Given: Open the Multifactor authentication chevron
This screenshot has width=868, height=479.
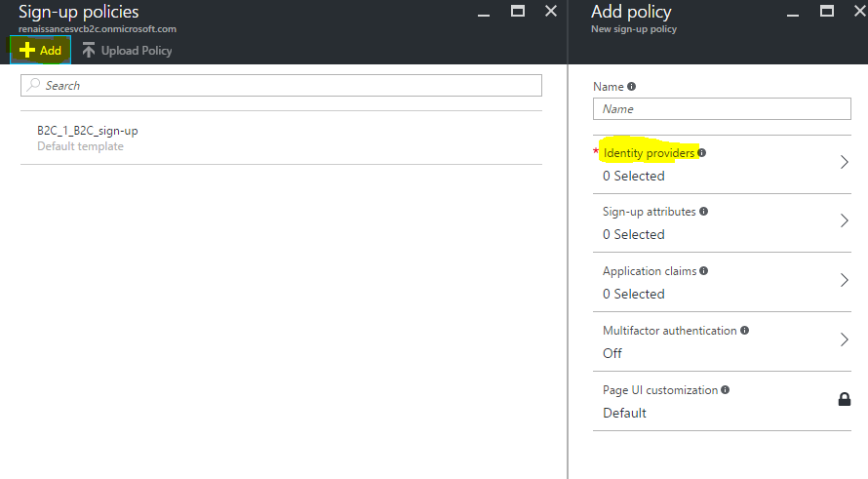Looking at the screenshot, I should click(x=845, y=340).
